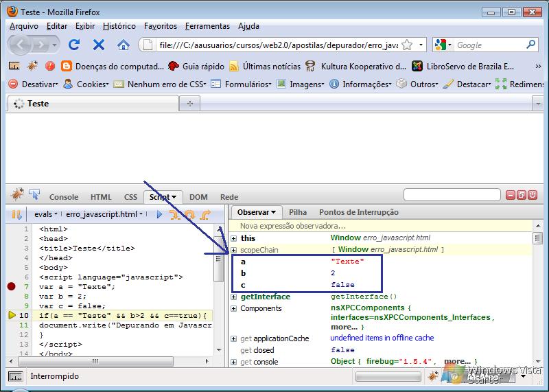549x392 pixels.
Task: Click the Step Out debugger icon
Action: (206, 214)
